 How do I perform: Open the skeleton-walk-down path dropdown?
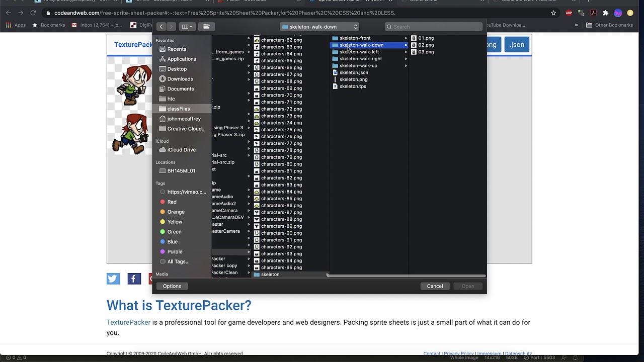319,27
